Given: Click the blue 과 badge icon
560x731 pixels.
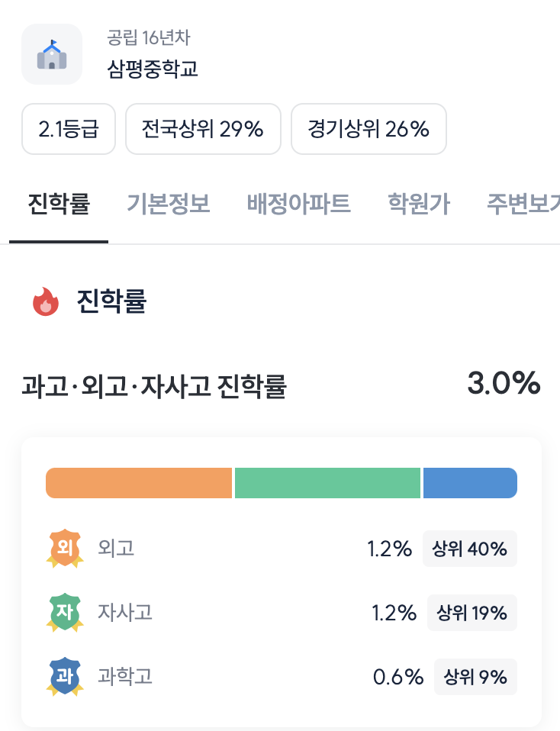Looking at the screenshot, I should (63, 677).
